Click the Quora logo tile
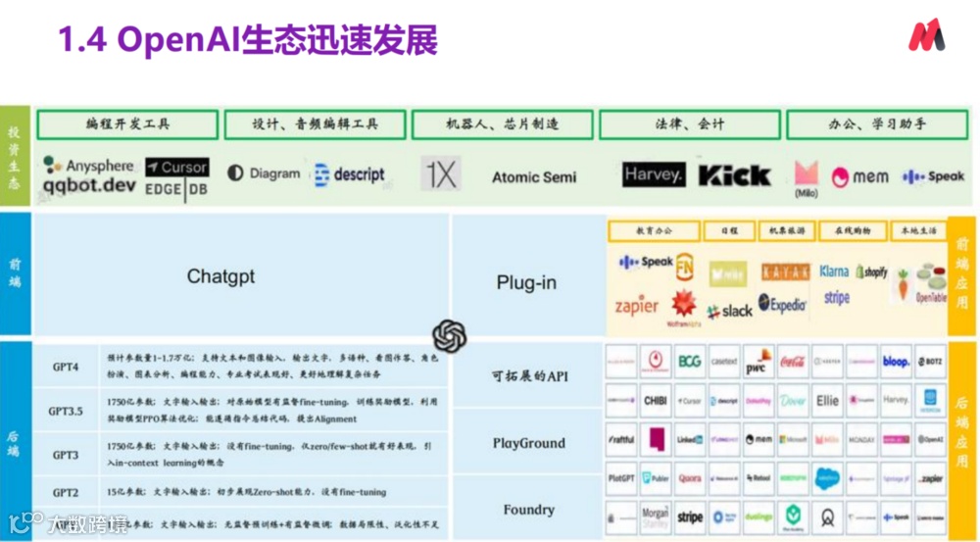The width and height of the screenshot is (980, 542). 689,479
